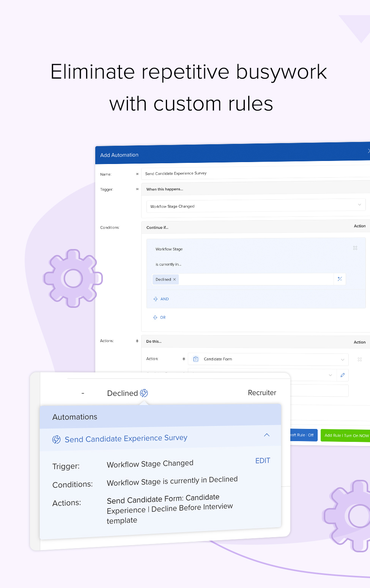This screenshot has height=588, width=370.
Task: Click the clipboard icon in the Candidate Form field
Action: (x=196, y=359)
